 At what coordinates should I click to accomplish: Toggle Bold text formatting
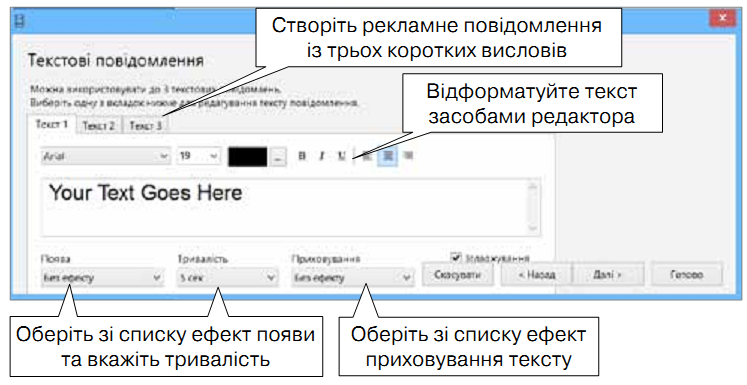click(302, 156)
